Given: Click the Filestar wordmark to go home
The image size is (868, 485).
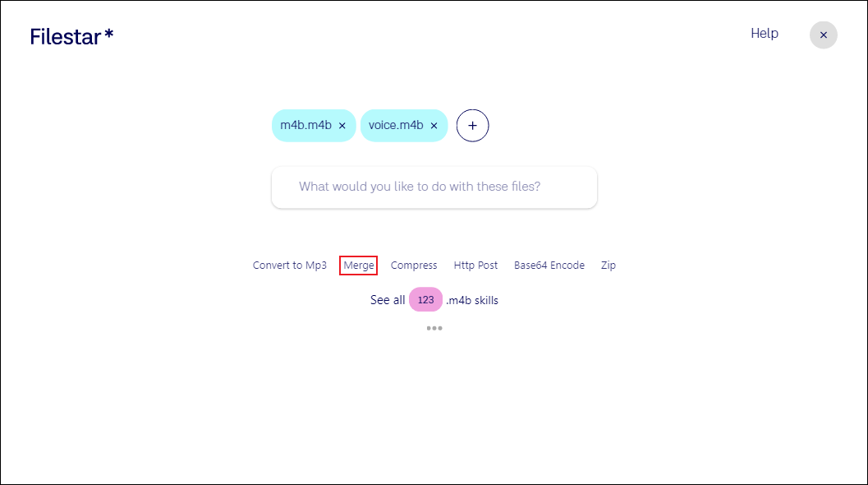Looking at the screenshot, I should 66,35.
